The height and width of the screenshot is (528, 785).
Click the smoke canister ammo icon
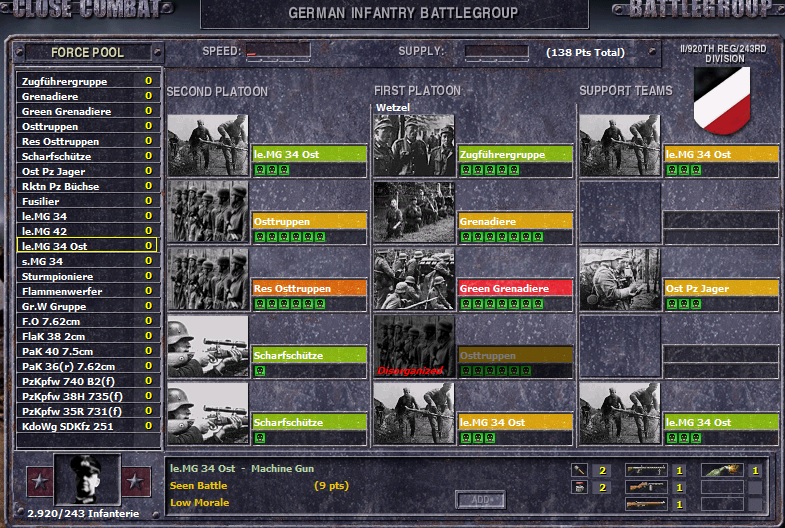pyautogui.click(x=579, y=487)
